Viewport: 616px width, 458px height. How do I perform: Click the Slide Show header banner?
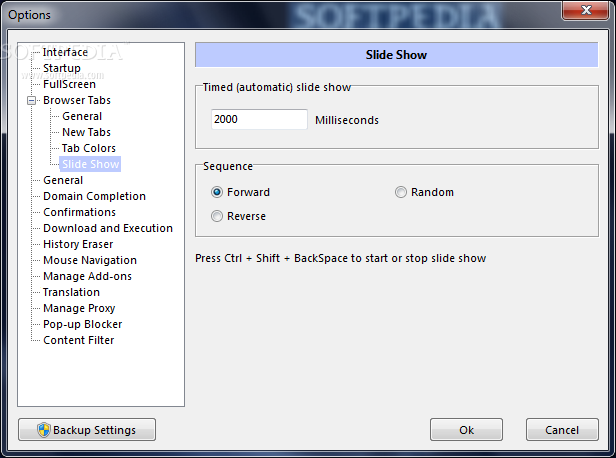[397, 55]
